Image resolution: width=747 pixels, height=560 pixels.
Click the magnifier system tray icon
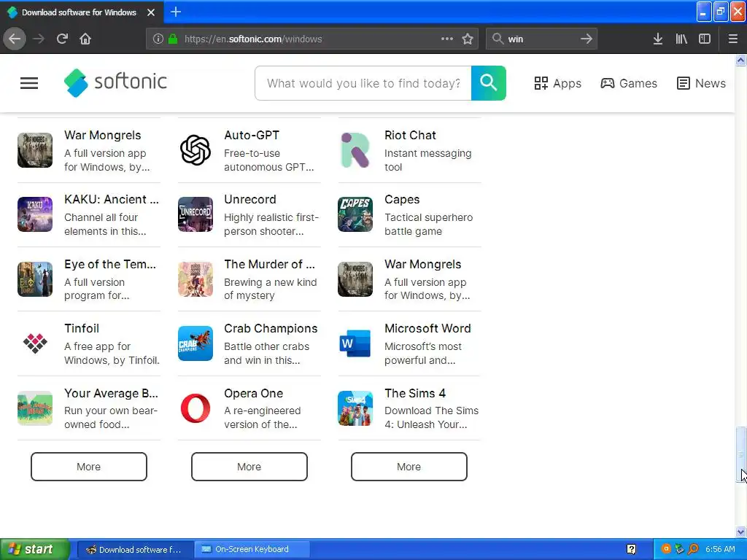point(693,549)
